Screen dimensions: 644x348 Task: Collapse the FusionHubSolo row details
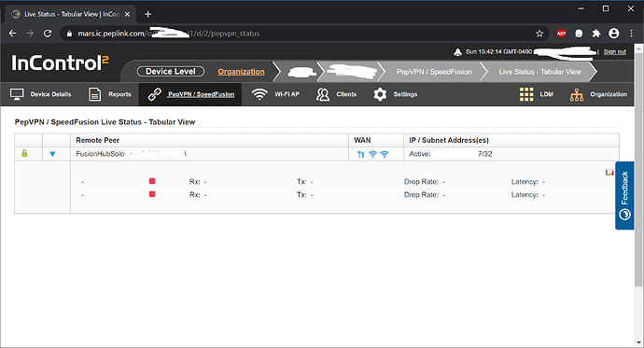coord(52,154)
